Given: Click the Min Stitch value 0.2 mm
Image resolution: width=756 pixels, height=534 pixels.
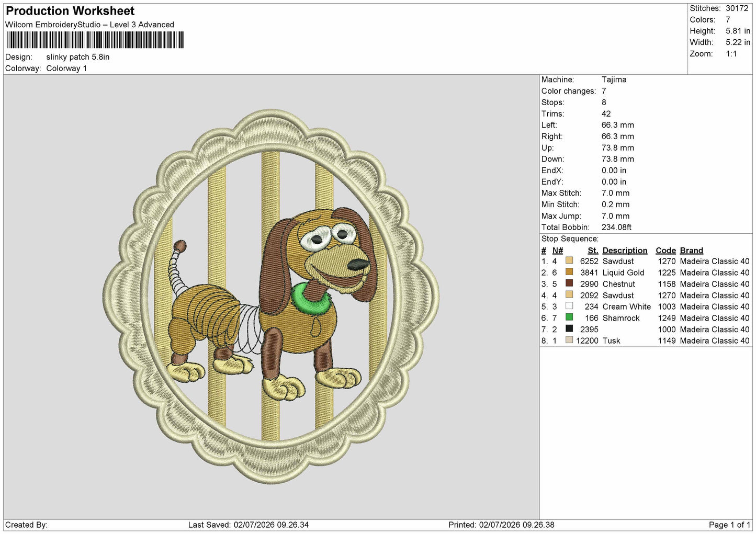Looking at the screenshot, I should [615, 204].
